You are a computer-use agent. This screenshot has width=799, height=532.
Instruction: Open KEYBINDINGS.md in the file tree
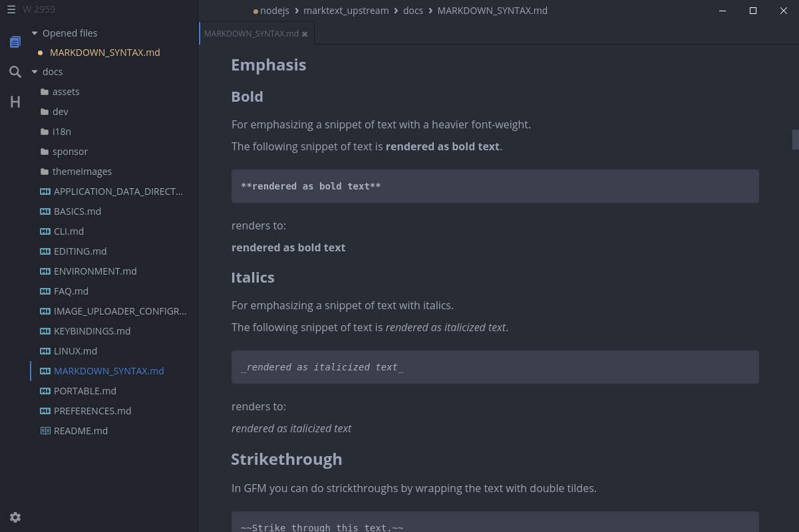(x=92, y=331)
